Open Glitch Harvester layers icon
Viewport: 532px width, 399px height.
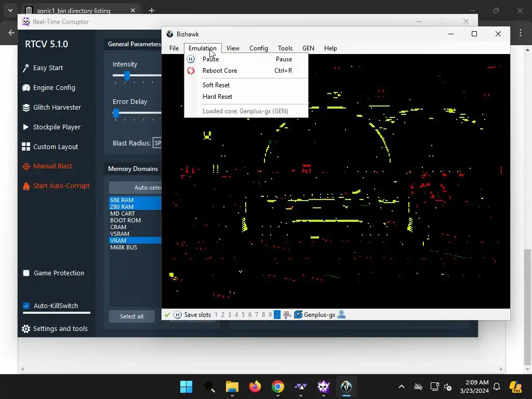[26, 108]
